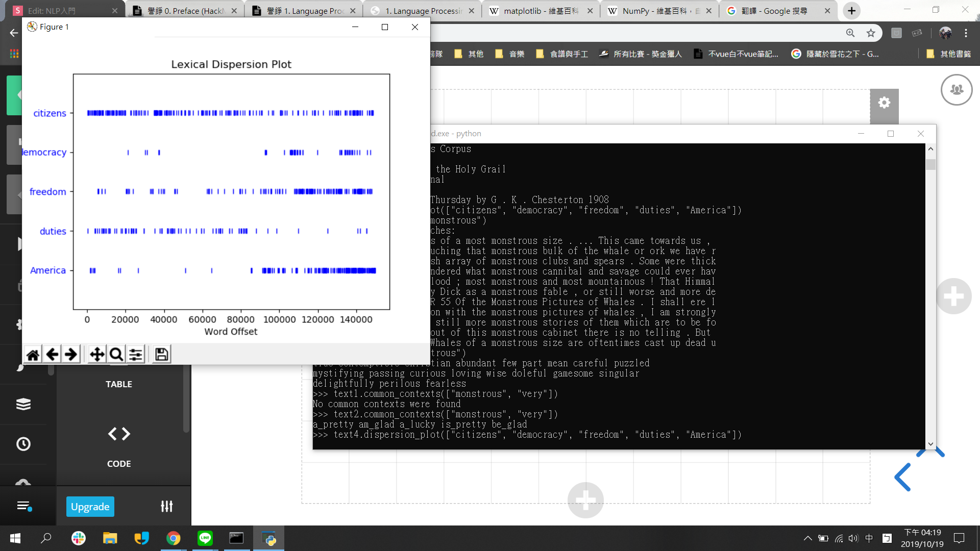Switch to the matplotlib Wikipedia tab
The image size is (980, 551).
click(x=540, y=11)
